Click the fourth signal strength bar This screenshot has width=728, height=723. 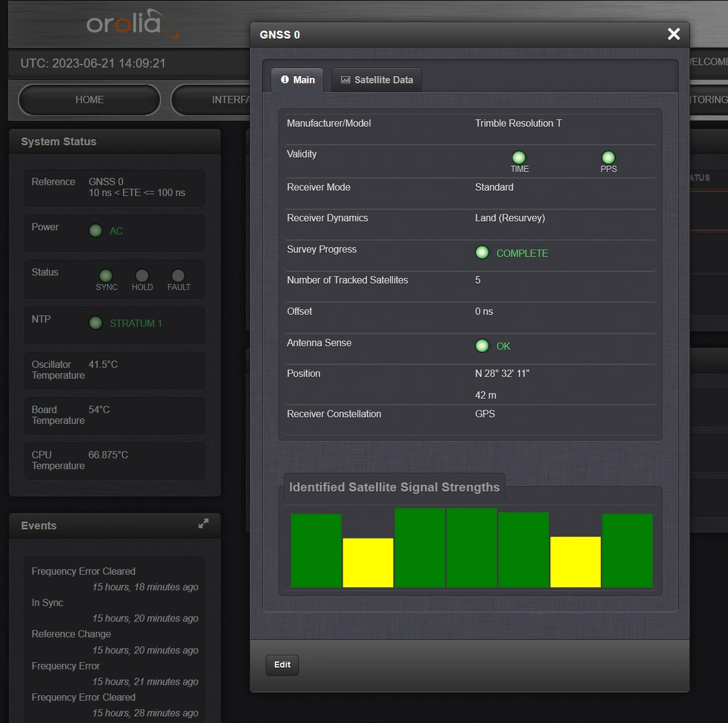point(472,548)
